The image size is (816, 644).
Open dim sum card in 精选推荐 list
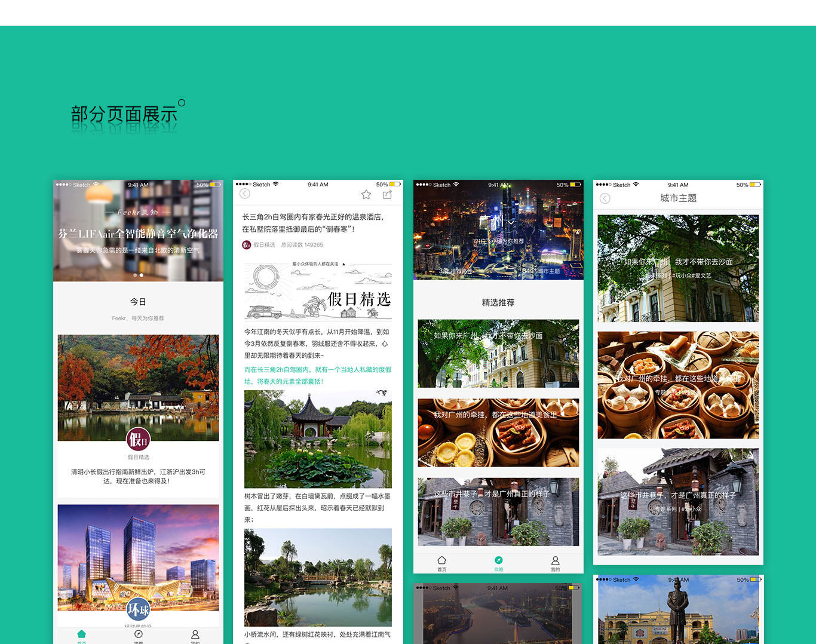click(x=498, y=433)
